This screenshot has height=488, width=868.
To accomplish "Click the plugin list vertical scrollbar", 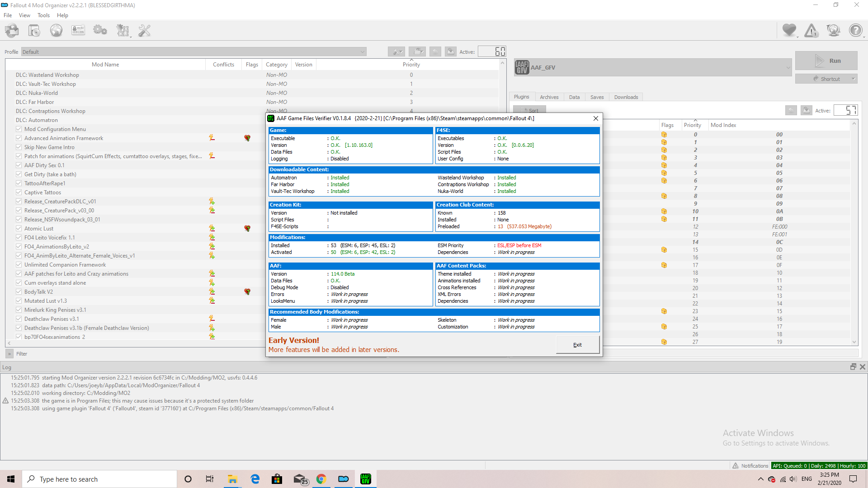I will (854, 232).
